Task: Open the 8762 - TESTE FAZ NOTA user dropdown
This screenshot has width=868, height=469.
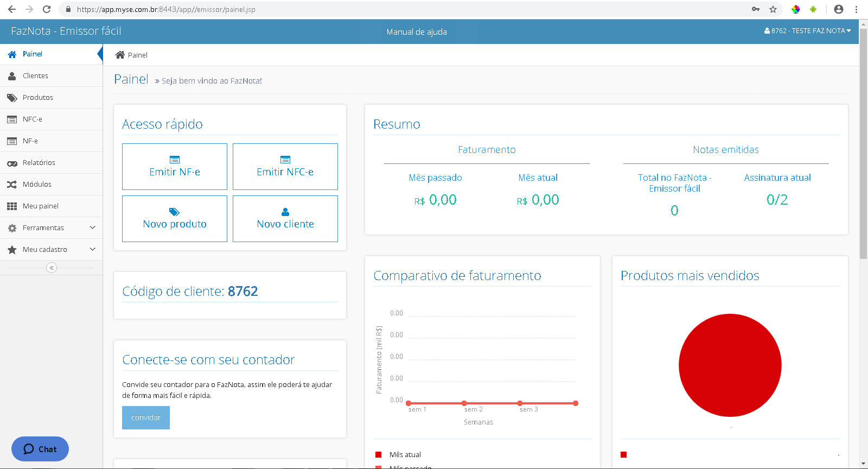Action: point(807,31)
